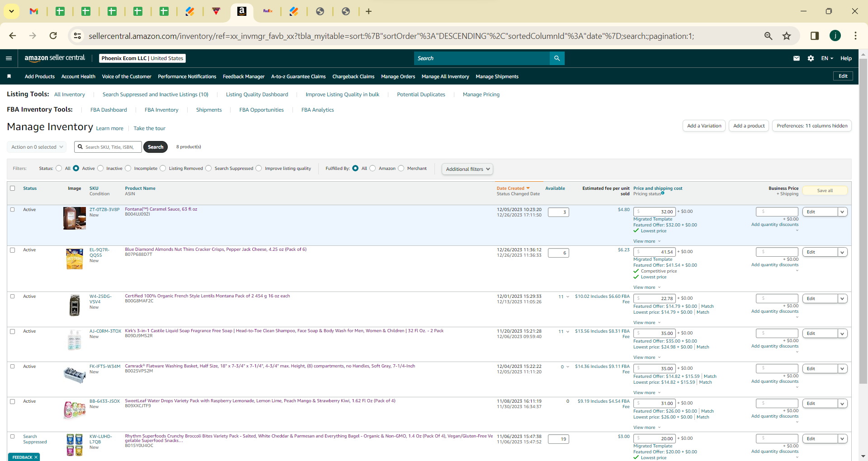868x461 pixels.
Task: Expand View more for Camrack Flatware Basket
Action: click(x=647, y=393)
